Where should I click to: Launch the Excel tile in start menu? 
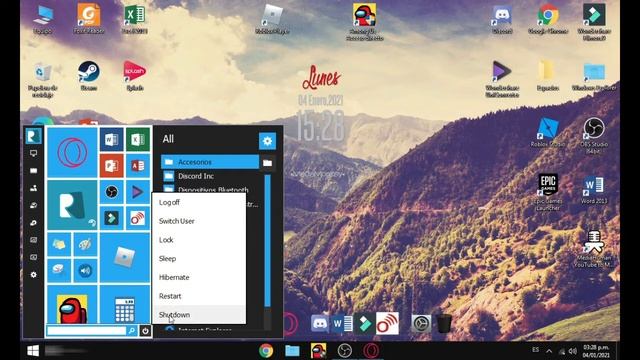(138, 140)
